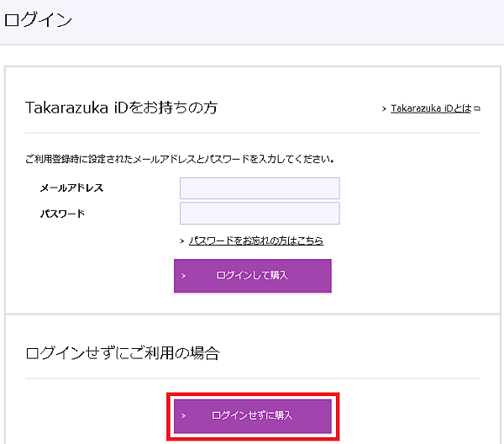The image size is (504, 444).
Task: Click the arrow before the forgot-password link
Action: (181, 241)
